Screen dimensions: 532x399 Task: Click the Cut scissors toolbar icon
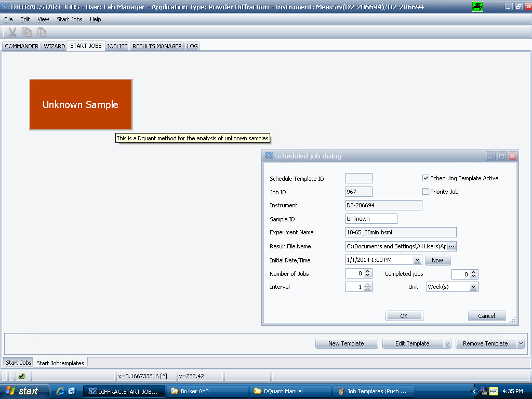pyautogui.click(x=12, y=32)
